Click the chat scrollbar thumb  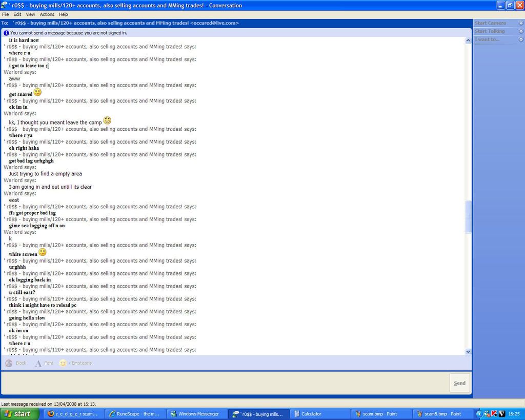[x=468, y=216]
